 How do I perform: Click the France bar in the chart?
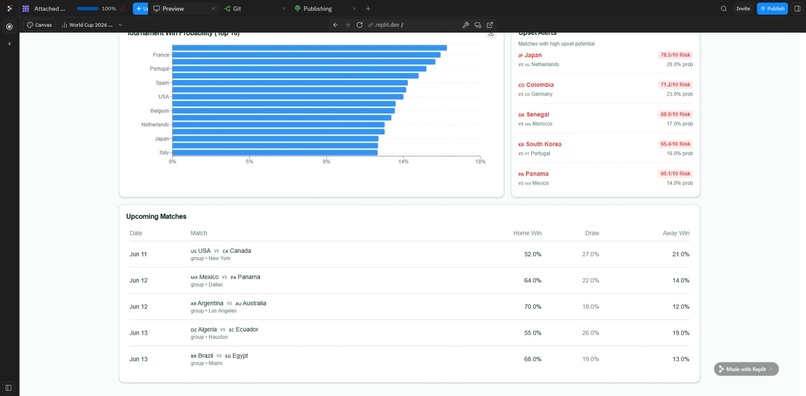(306, 55)
